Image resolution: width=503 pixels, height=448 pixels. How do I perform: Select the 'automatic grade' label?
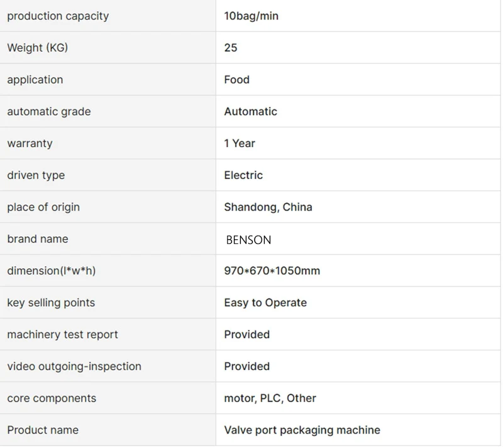point(49,111)
